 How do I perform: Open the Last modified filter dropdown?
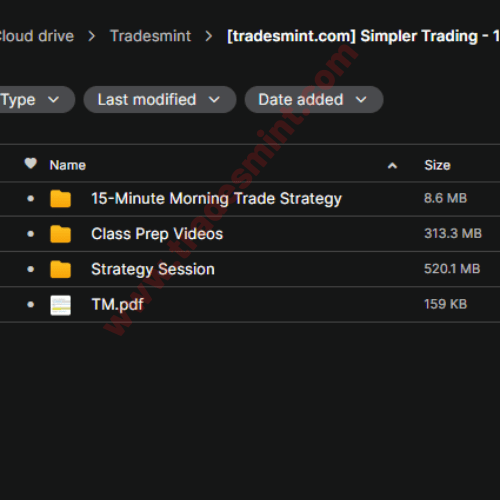pyautogui.click(x=160, y=100)
